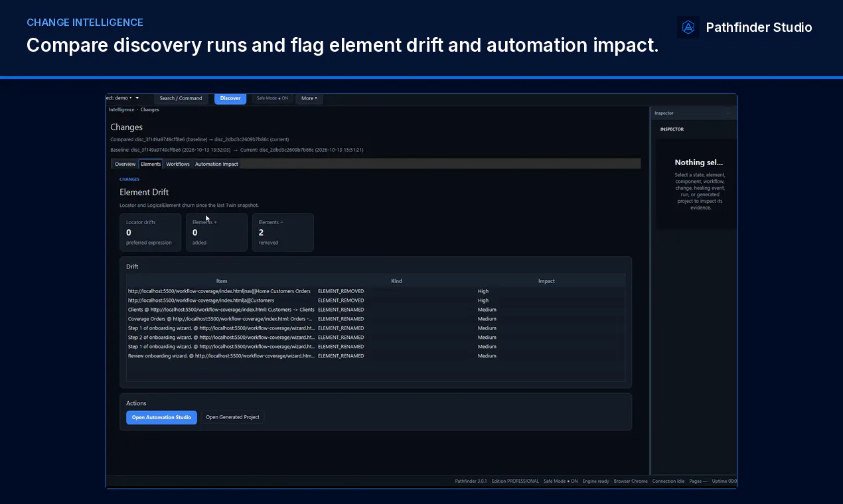Click the Pathfinder Studio logo icon
The image size is (843, 504).
pos(688,27)
